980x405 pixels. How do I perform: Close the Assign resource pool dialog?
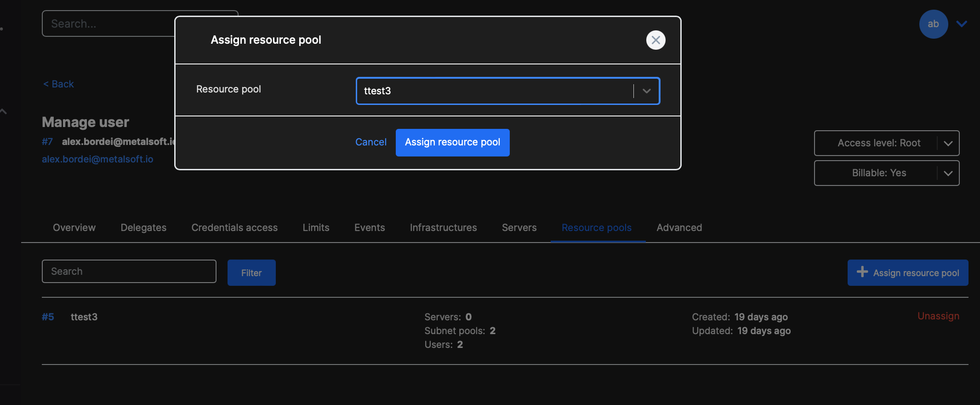point(655,40)
